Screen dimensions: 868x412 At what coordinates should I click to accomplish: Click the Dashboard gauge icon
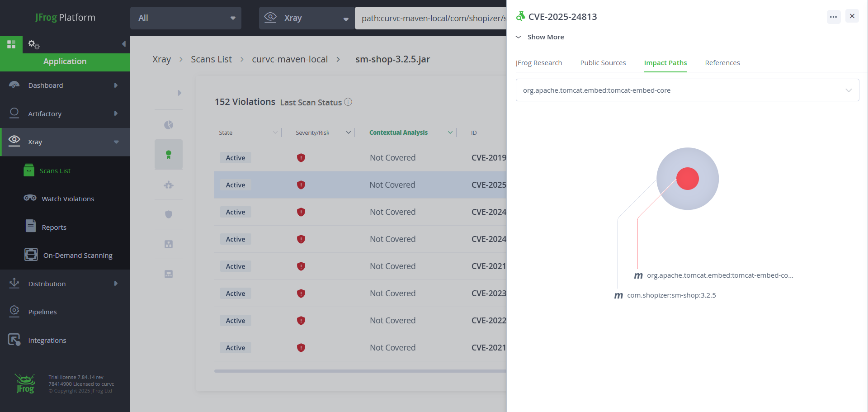click(14, 85)
